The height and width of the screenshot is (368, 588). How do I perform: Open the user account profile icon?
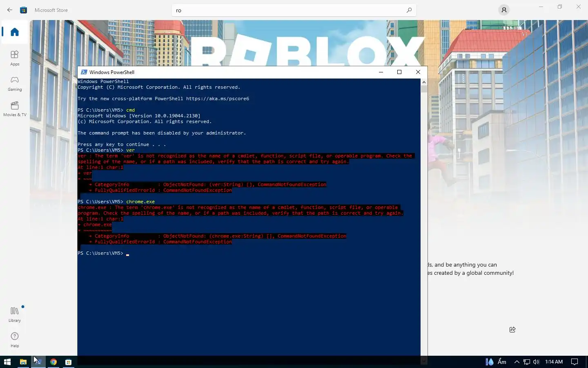(x=504, y=10)
